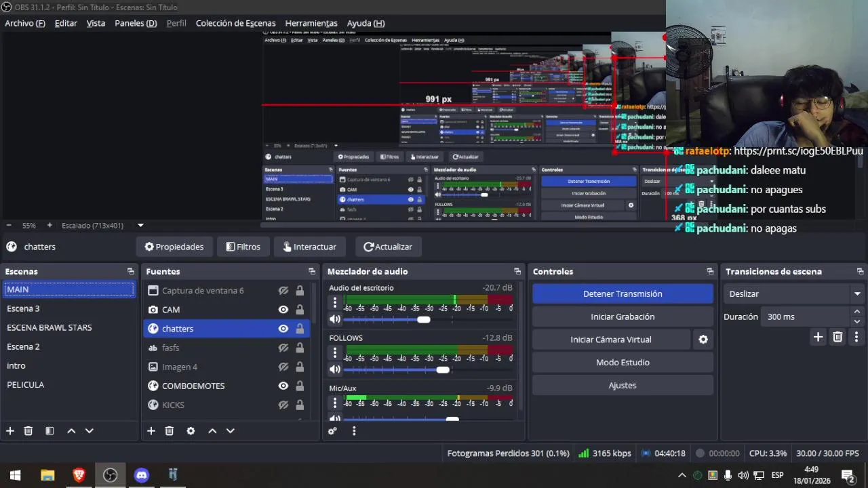This screenshot has width=868, height=488.
Task: Unlock the CAM source lock icon
Action: [300, 310]
